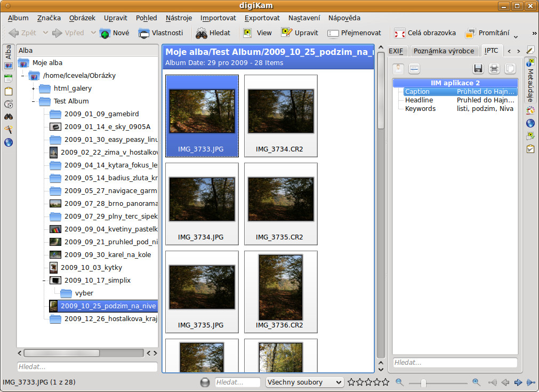Open the timeline view in left sidebar
The height and width of the screenshot is (392, 539).
tap(8, 104)
